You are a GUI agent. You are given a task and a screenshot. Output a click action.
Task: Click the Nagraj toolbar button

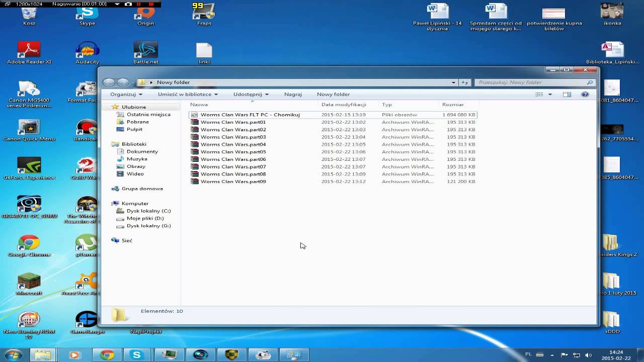point(293,94)
